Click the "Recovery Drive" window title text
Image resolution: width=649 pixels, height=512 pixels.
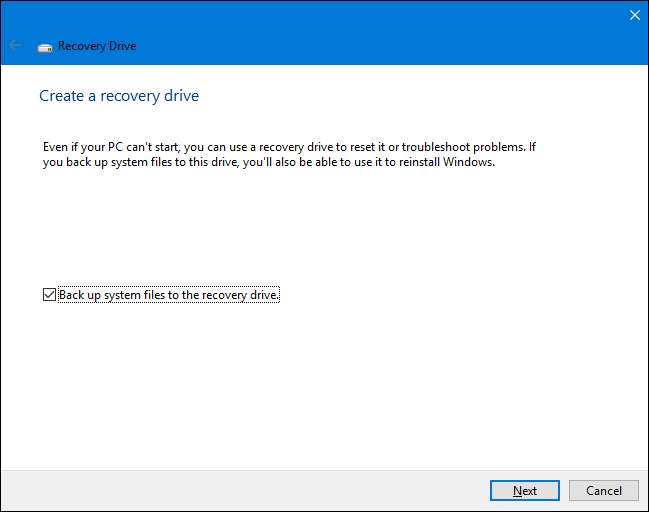(x=97, y=46)
